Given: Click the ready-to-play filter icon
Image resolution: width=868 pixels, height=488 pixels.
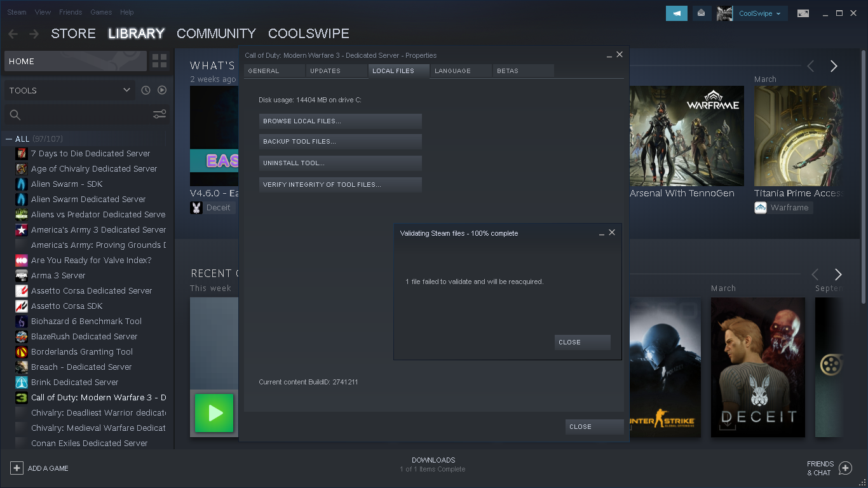Looking at the screenshot, I should (162, 90).
